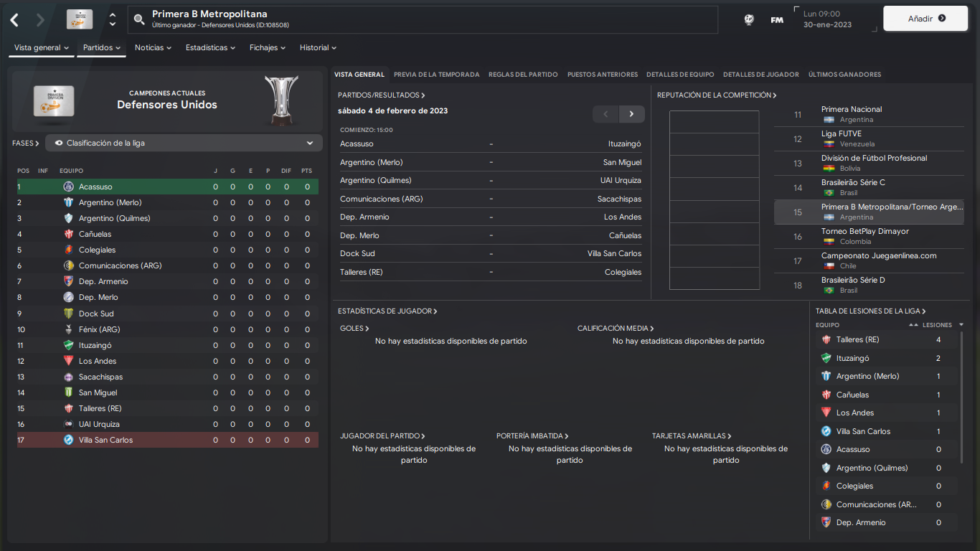Viewport: 980px width, 551px height.
Task: Switch to Puestos anteriores tab
Action: (x=602, y=75)
